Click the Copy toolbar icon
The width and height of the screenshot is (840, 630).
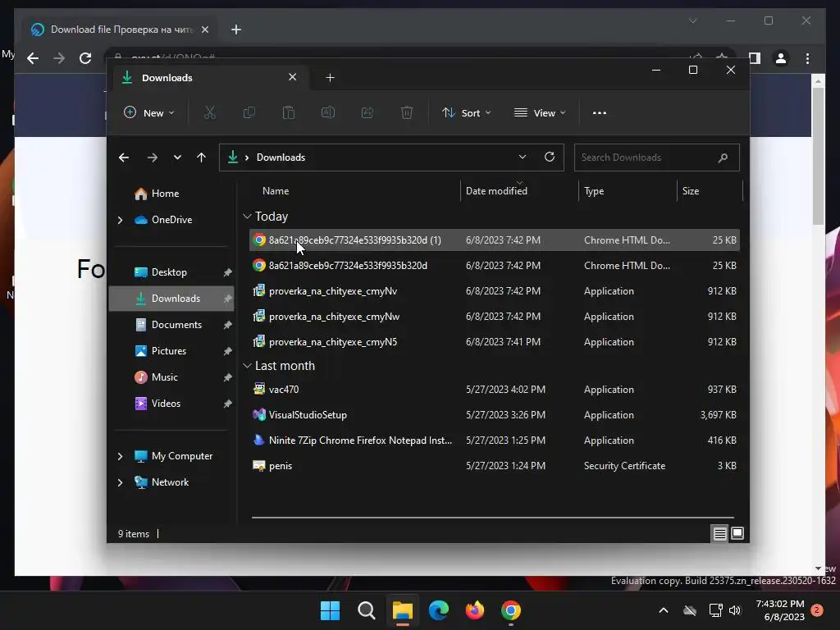point(249,113)
